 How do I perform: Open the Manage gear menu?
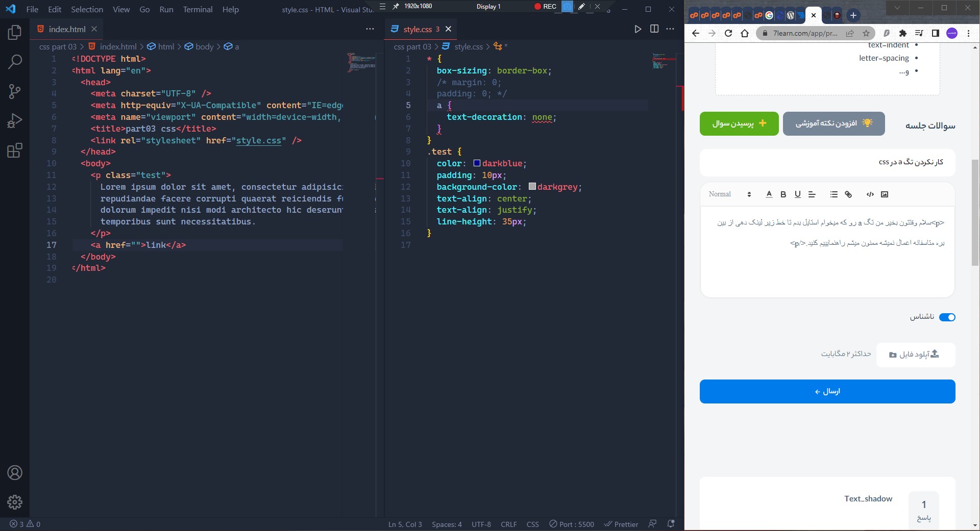[x=15, y=502]
